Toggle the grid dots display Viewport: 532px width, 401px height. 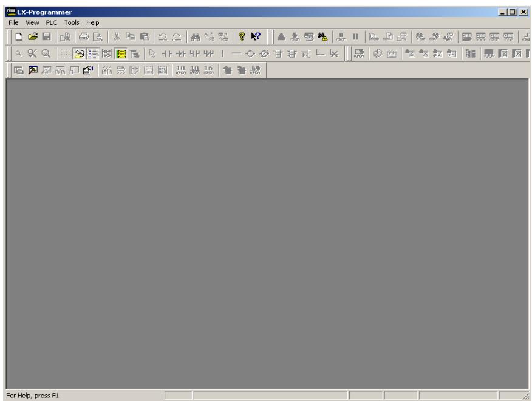click(65, 53)
